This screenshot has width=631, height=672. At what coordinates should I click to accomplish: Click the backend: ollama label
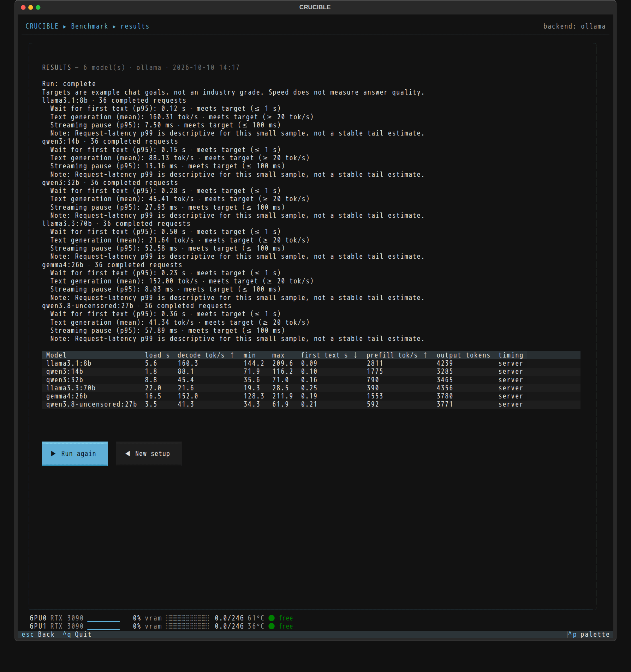[574, 26]
